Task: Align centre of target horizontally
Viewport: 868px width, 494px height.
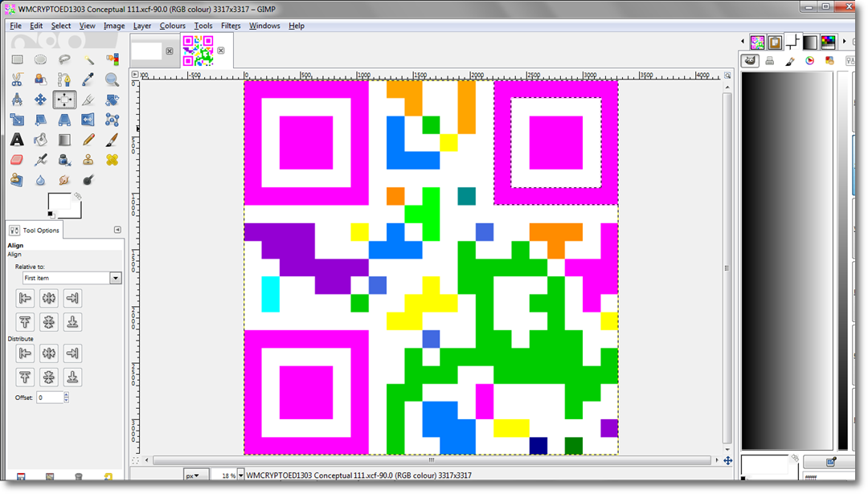Action: tap(49, 298)
